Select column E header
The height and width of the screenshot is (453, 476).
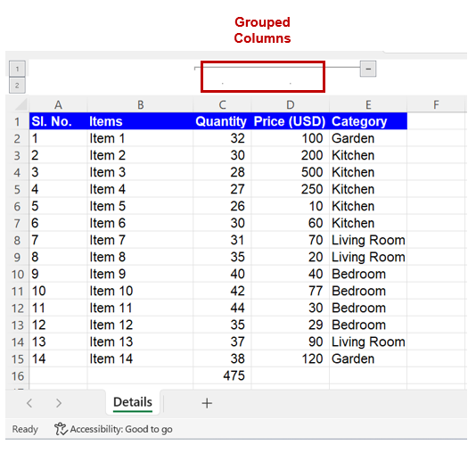click(x=368, y=104)
